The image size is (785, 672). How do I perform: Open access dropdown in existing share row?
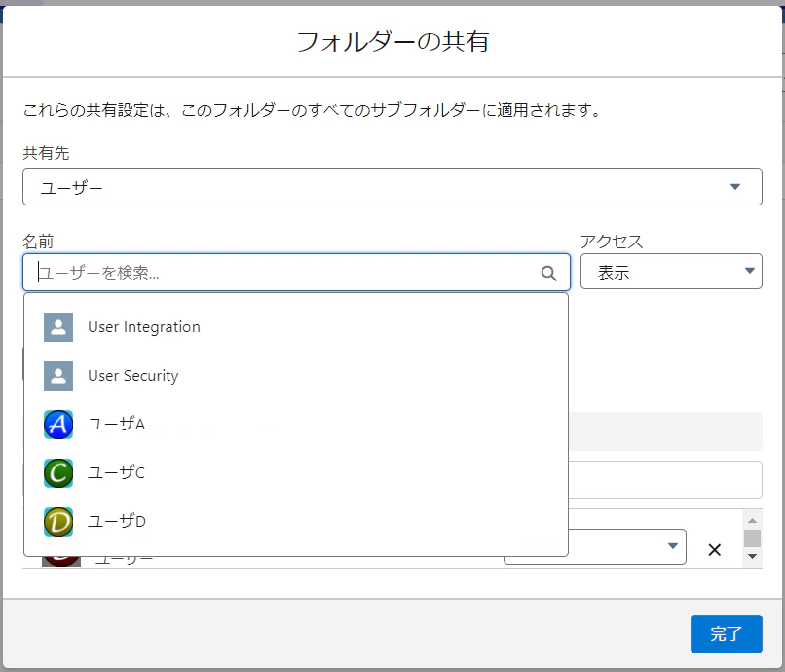[x=627, y=546]
